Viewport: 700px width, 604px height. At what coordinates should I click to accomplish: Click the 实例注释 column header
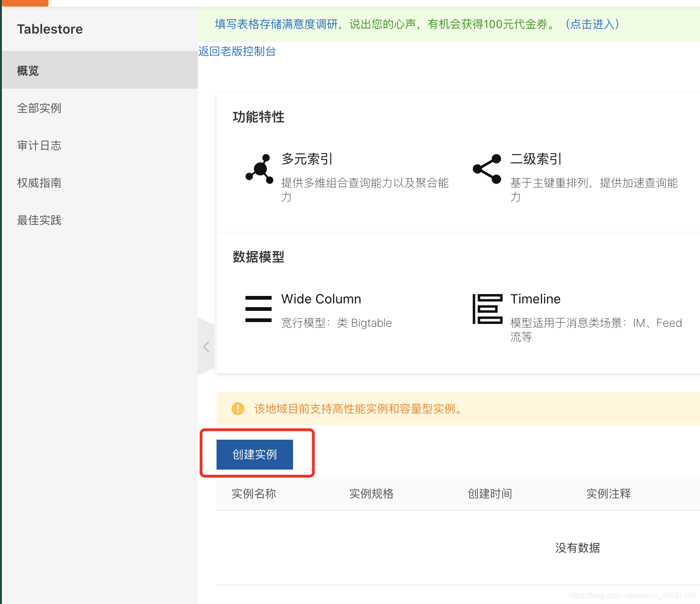tap(609, 493)
